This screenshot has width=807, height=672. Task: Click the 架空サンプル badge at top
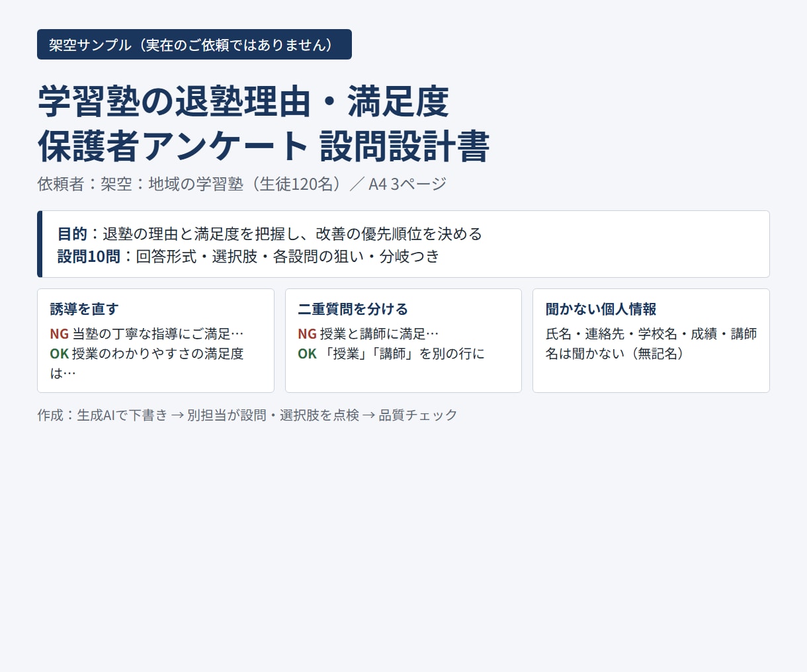(x=194, y=44)
